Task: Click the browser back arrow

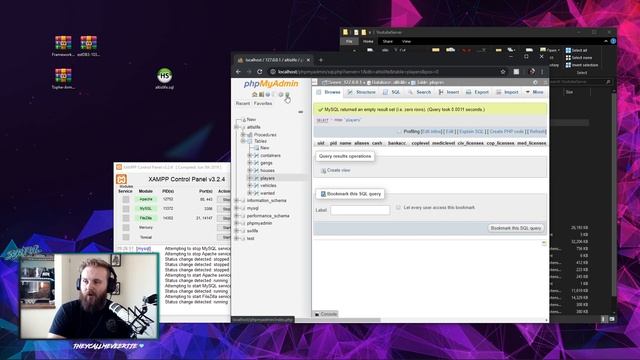Action: [238, 71]
